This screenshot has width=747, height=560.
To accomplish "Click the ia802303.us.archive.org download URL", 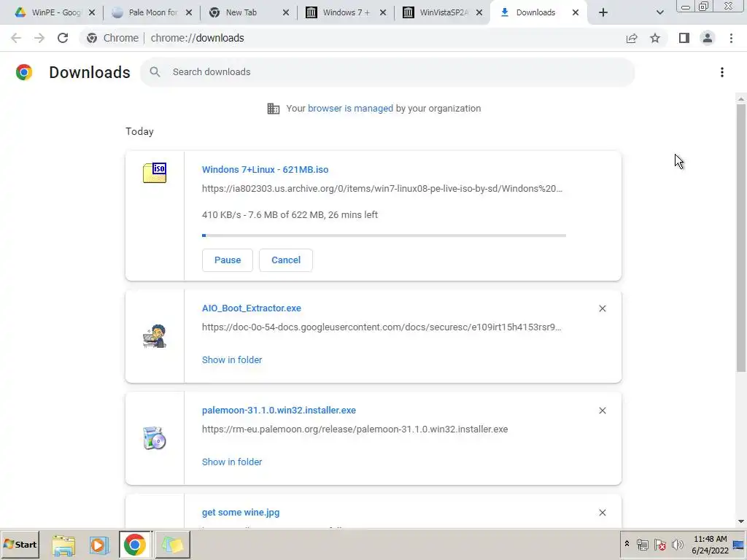I will click(x=382, y=189).
